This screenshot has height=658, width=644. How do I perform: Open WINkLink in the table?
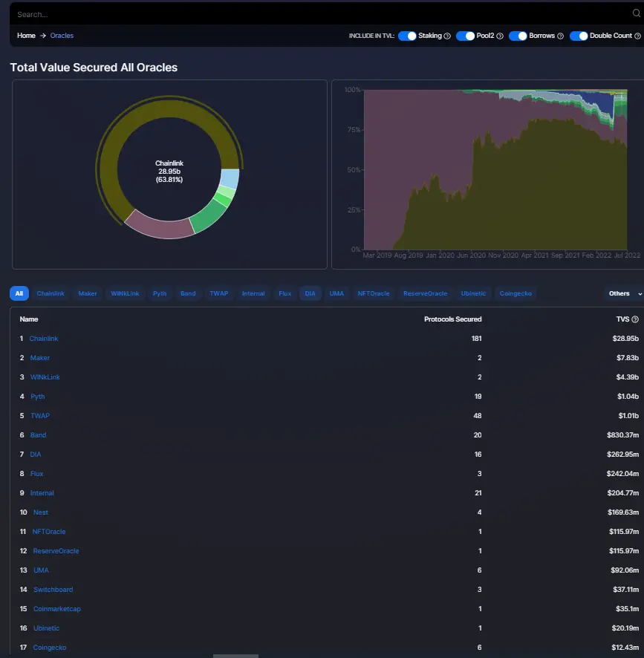(x=45, y=377)
